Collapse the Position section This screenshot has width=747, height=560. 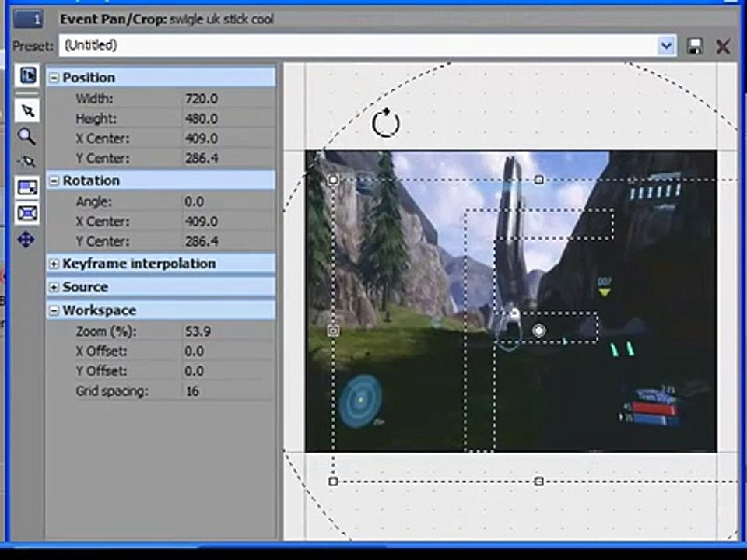54,78
